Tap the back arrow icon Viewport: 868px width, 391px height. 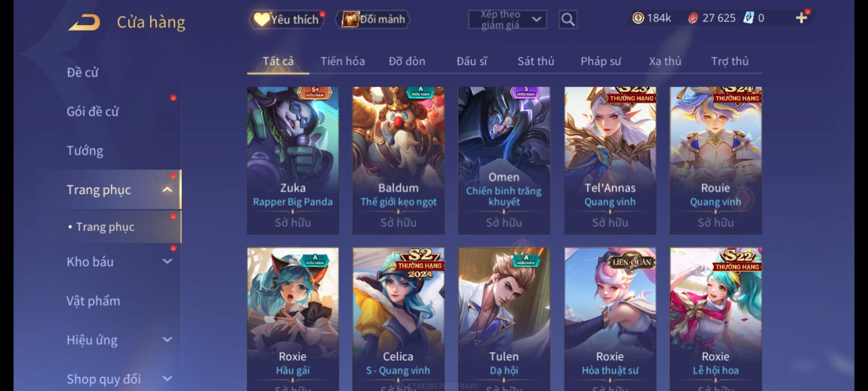coord(84,22)
